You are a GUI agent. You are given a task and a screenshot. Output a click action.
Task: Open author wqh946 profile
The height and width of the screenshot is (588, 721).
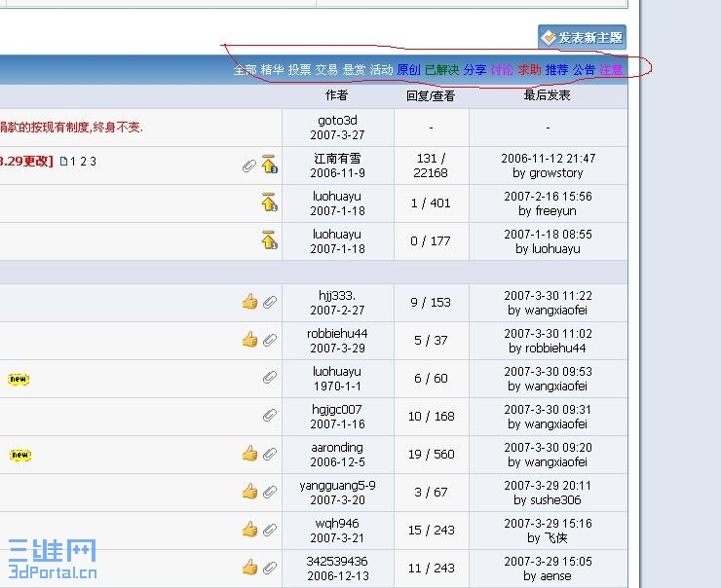point(337,523)
